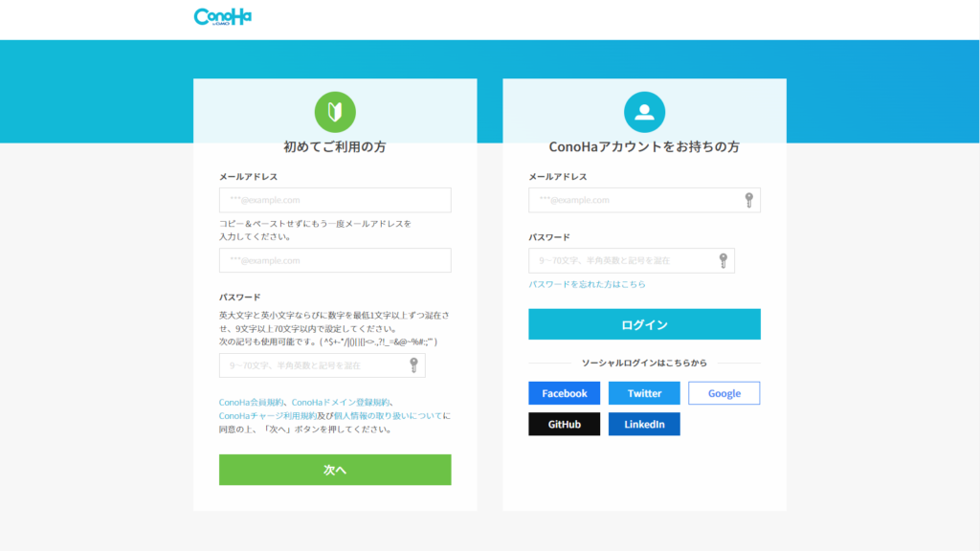Click the ログイン button
This screenshot has height=551, width=980.
click(644, 324)
